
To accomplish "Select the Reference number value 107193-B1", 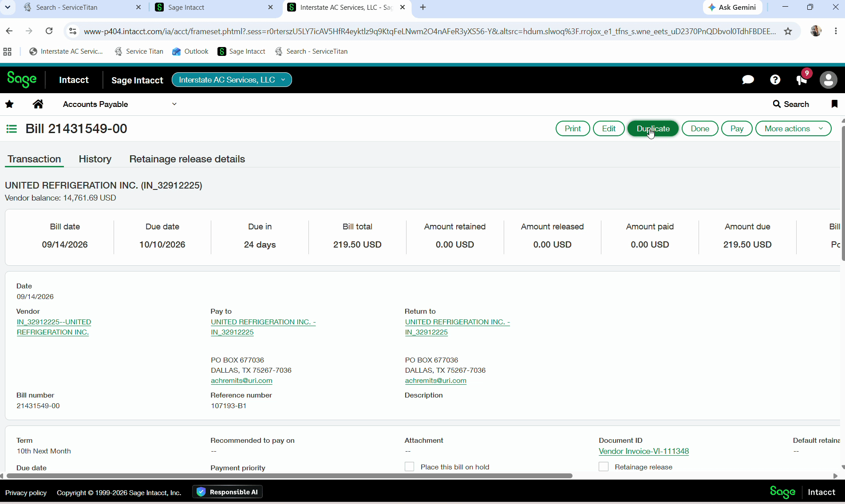I will pyautogui.click(x=228, y=406).
